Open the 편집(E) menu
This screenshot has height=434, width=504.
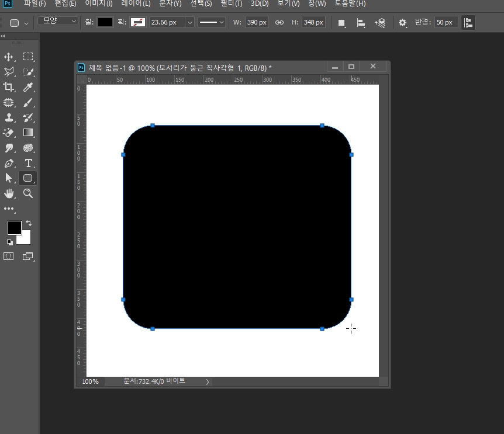click(x=65, y=4)
